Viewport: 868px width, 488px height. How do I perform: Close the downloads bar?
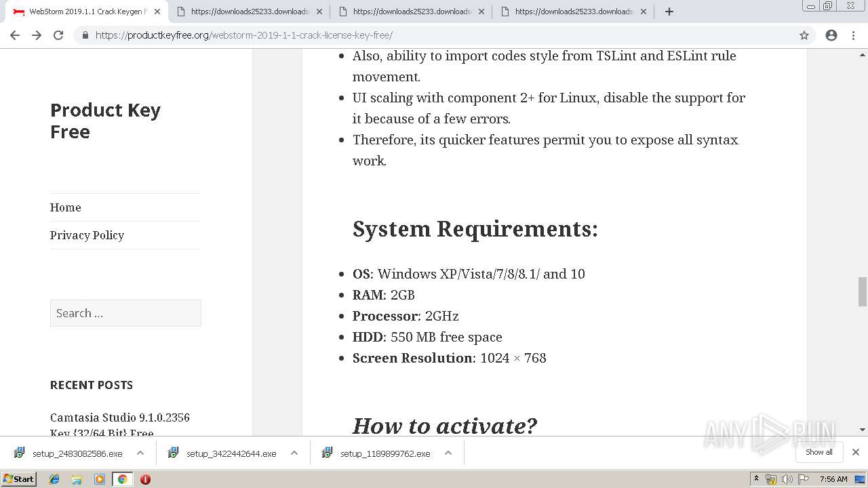click(x=856, y=452)
